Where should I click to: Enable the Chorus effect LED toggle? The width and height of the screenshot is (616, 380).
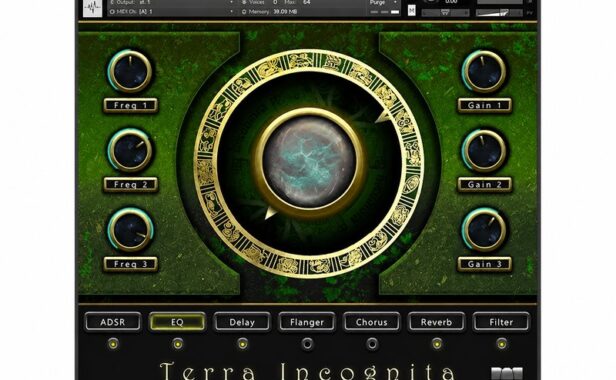372,344
